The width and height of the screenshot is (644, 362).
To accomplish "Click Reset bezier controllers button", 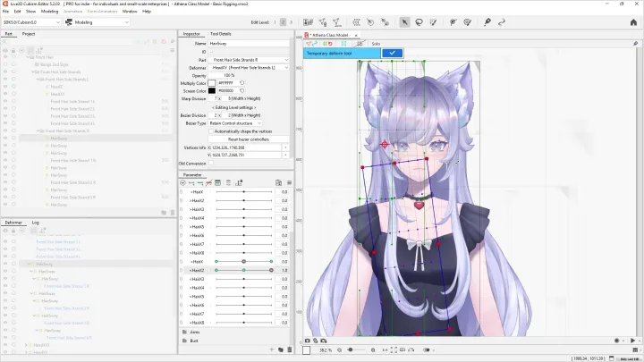I will (x=249, y=139).
